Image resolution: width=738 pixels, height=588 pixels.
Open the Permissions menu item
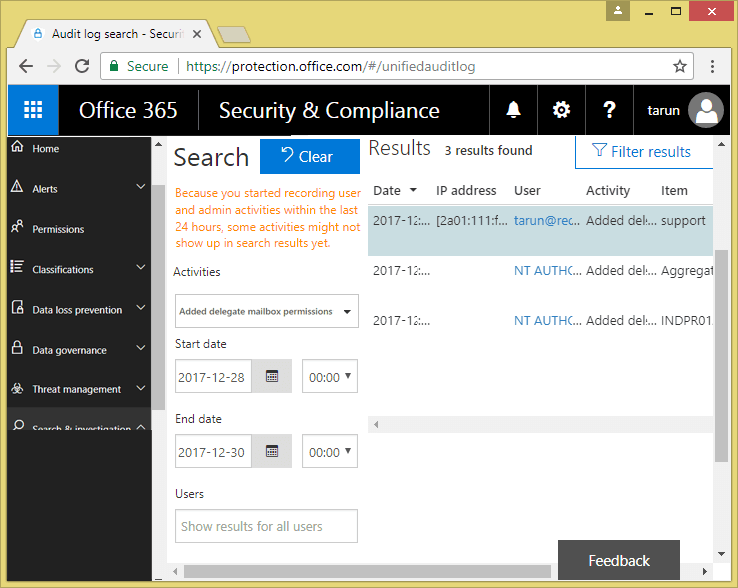pos(58,229)
